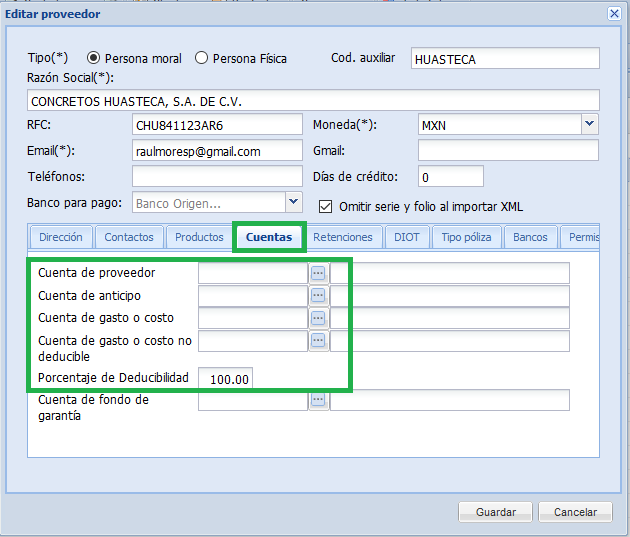Click the RFC field CHU841123AR6
Viewport: 630px width, 537px height.
[x=217, y=125]
